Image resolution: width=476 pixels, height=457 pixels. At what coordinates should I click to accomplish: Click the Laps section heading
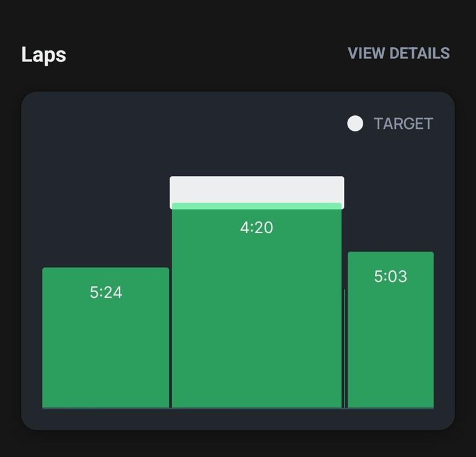pos(43,54)
